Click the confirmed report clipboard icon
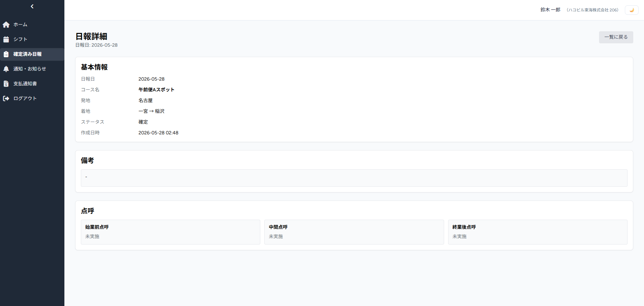644x306 pixels. 6,54
